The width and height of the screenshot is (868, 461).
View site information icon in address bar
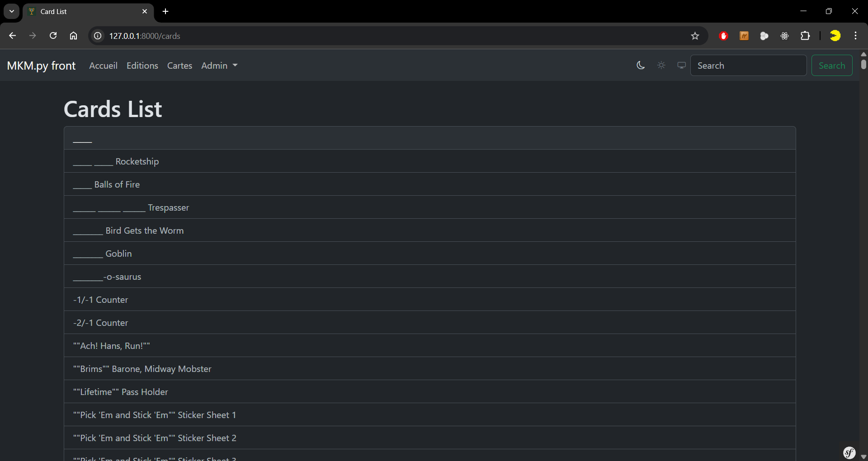[98, 36]
